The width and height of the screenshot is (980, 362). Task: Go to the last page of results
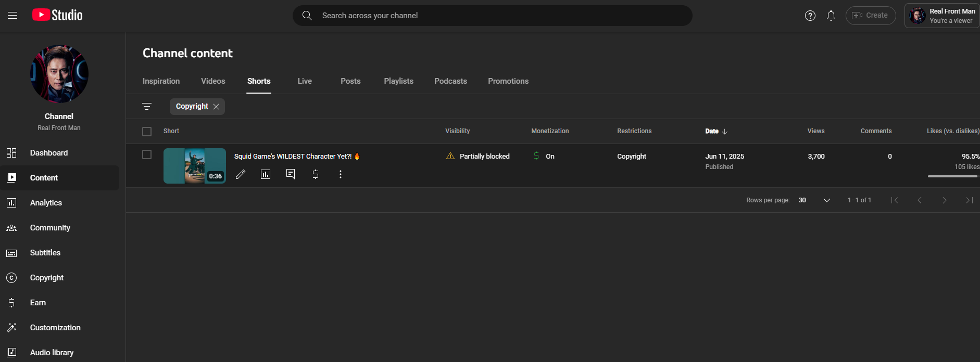click(x=969, y=200)
